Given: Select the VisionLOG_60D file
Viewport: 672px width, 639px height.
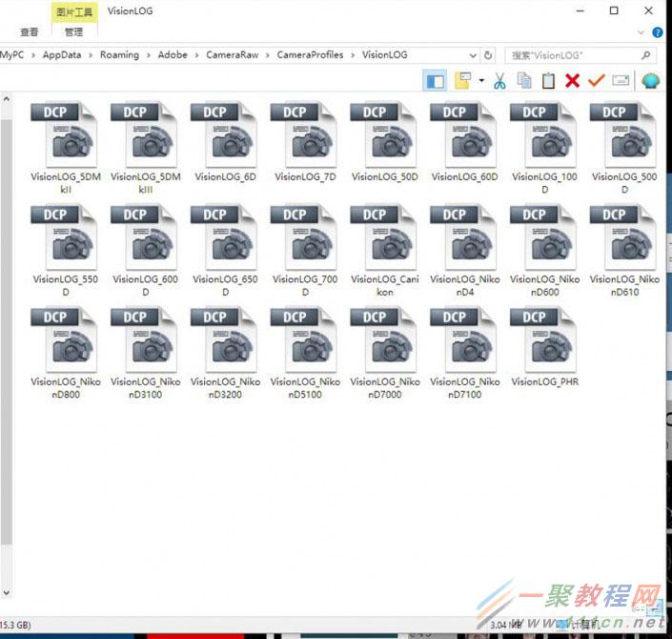Looking at the screenshot, I should click(464, 142).
